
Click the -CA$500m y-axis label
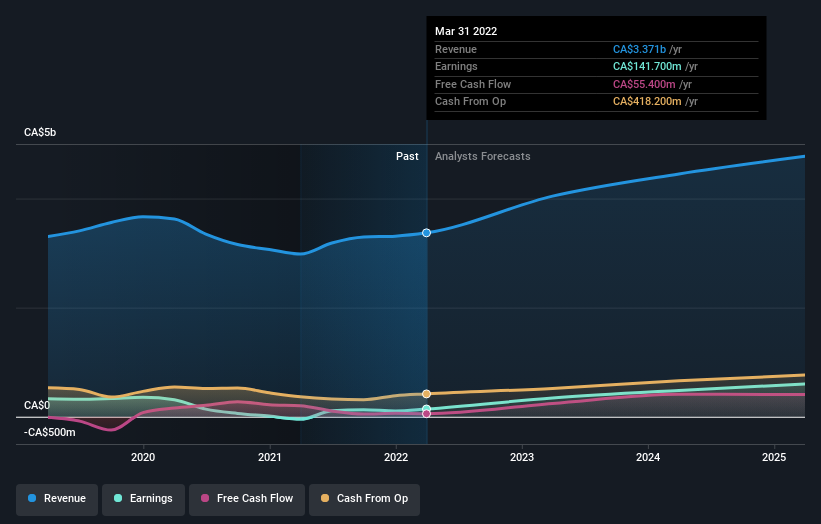point(50,432)
